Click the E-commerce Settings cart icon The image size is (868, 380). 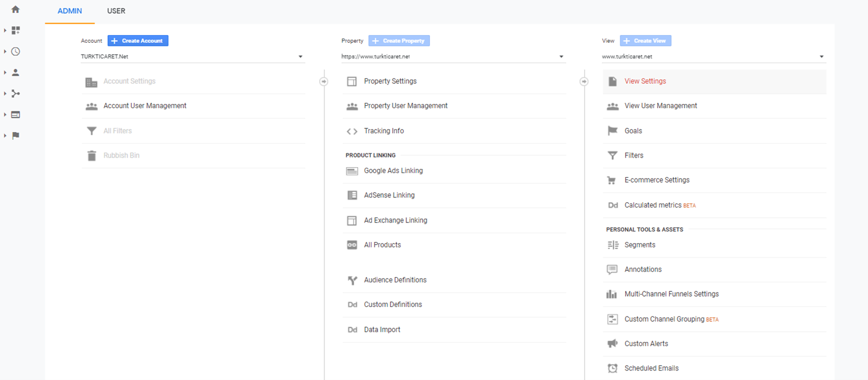(611, 180)
